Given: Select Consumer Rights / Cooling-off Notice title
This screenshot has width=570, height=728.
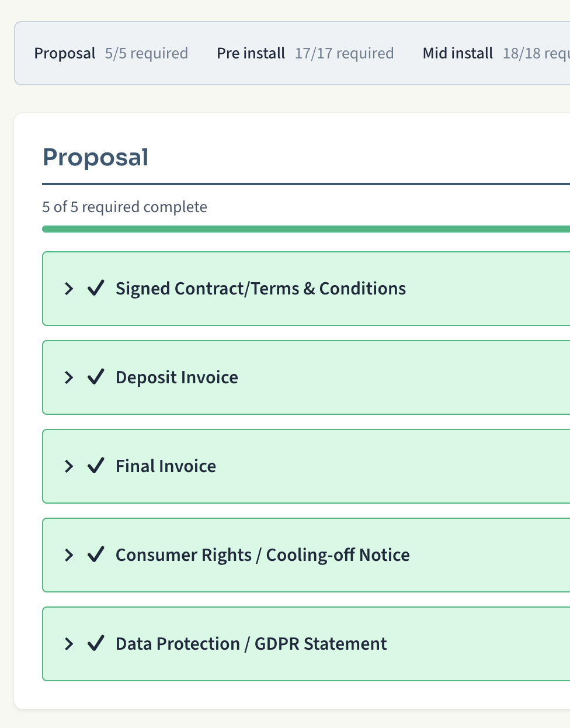Looking at the screenshot, I should [x=262, y=555].
